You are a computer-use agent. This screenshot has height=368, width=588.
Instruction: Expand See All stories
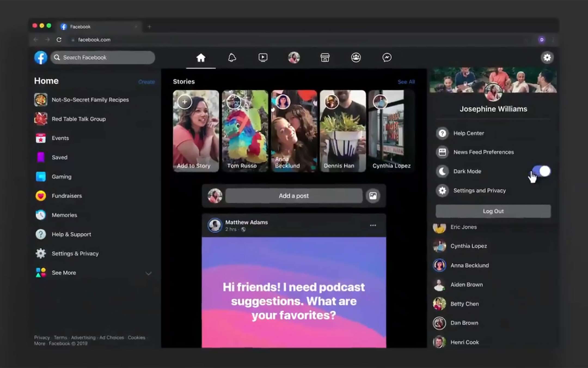pyautogui.click(x=406, y=82)
